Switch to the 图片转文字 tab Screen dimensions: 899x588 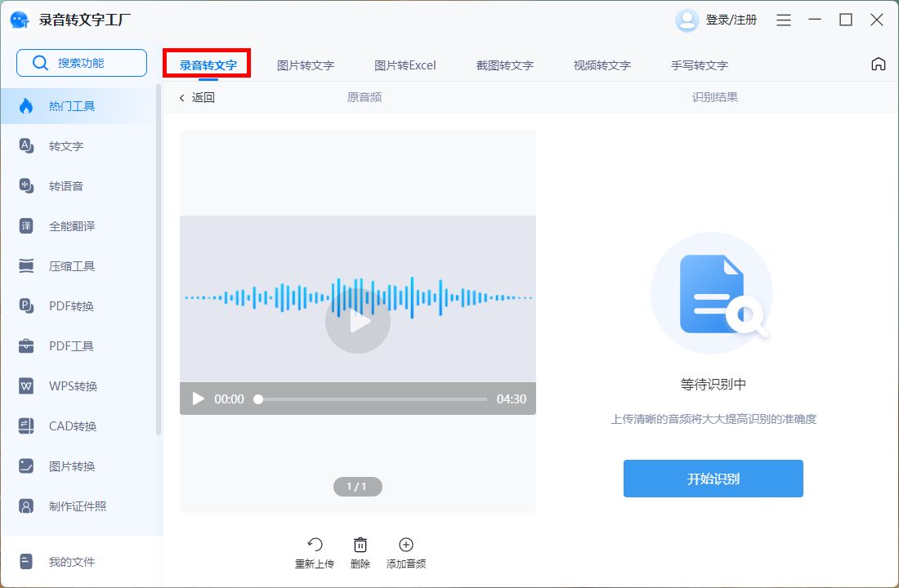[x=305, y=65]
